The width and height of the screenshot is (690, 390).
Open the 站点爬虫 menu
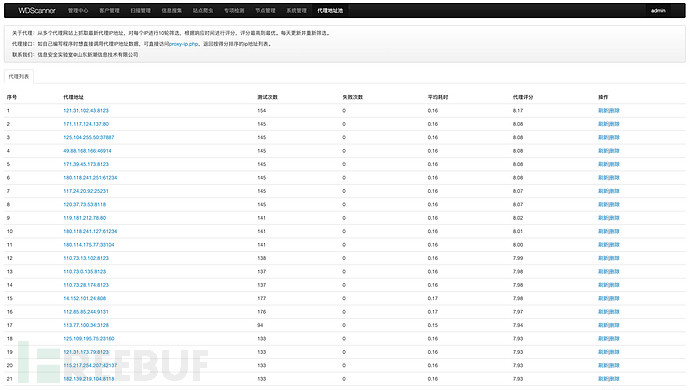(203, 11)
